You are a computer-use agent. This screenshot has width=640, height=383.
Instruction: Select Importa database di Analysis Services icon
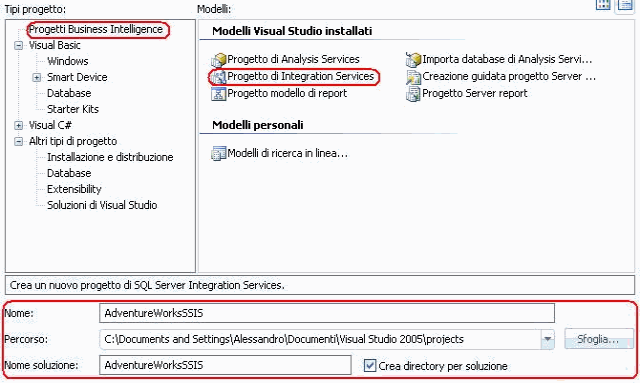point(413,60)
